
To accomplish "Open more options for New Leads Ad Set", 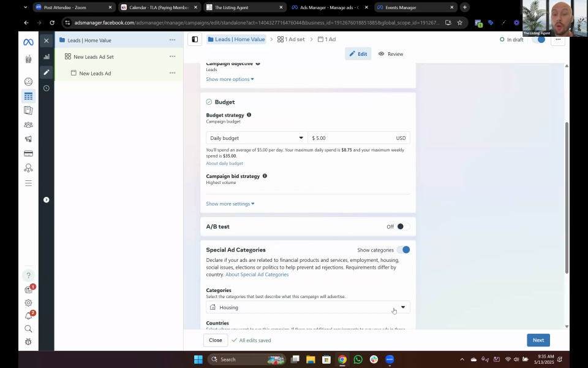I will coord(172,56).
